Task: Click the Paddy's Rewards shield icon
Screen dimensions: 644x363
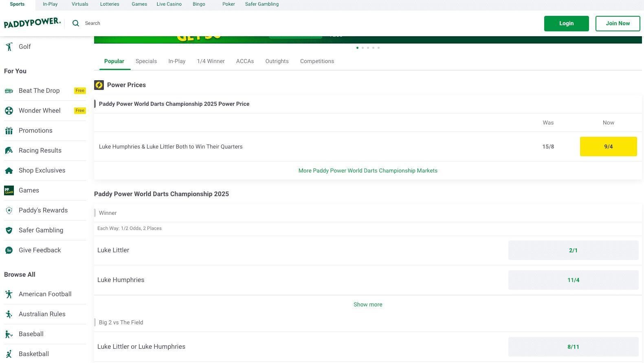Action: pos(9,210)
